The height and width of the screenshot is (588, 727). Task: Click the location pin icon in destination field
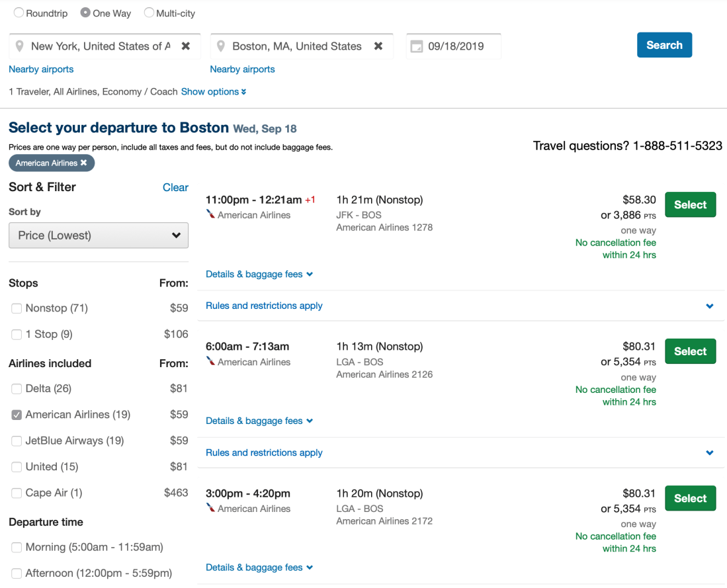(x=221, y=46)
